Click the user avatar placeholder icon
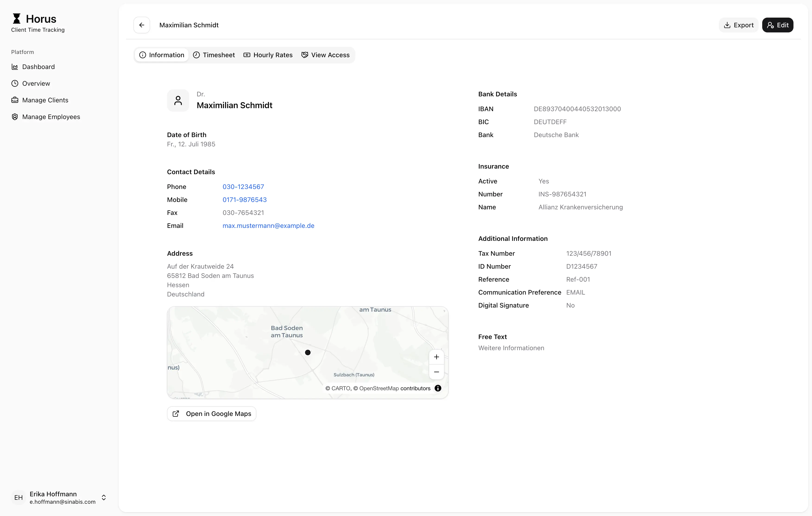 (178, 101)
